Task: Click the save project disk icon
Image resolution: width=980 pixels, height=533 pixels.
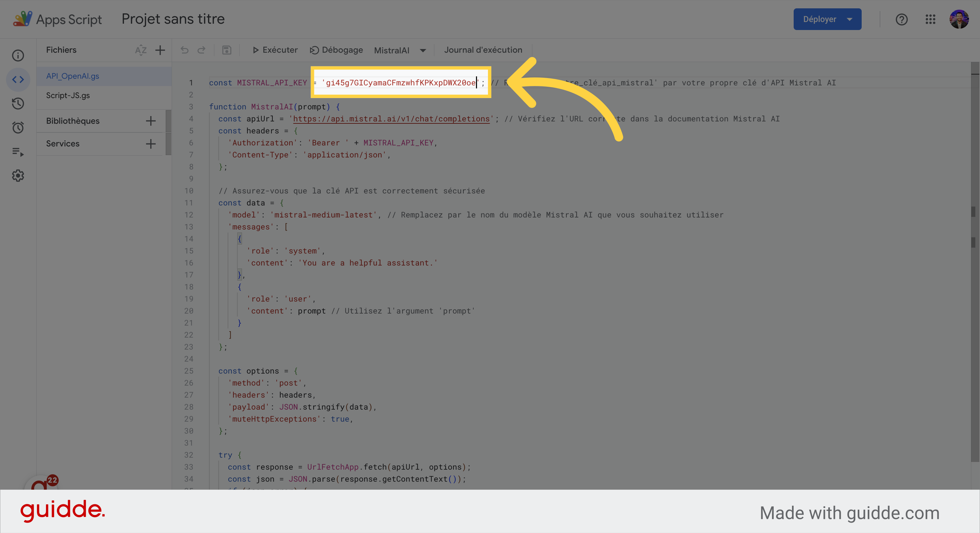Action: tap(227, 50)
